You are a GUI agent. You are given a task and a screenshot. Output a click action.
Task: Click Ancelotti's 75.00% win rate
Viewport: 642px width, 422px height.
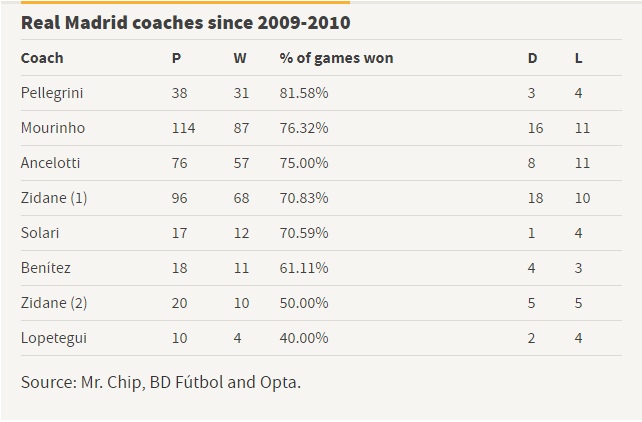click(304, 163)
